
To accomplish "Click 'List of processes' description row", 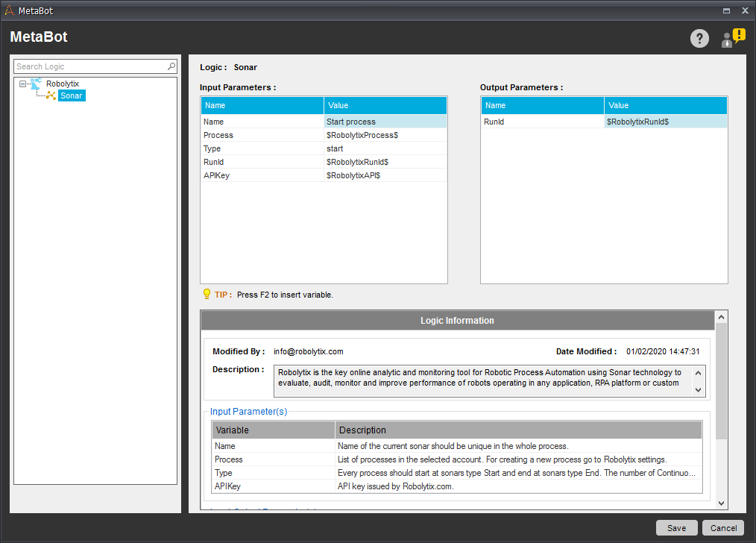I will (518, 459).
